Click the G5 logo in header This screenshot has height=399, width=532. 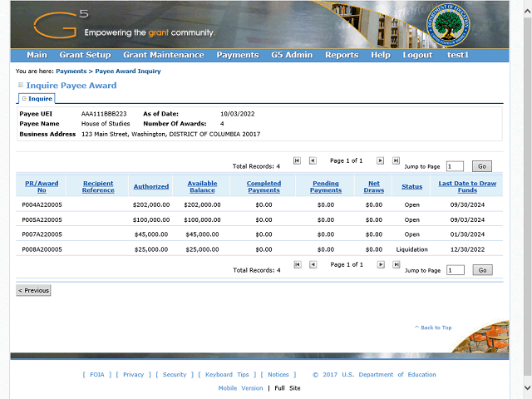(x=58, y=24)
